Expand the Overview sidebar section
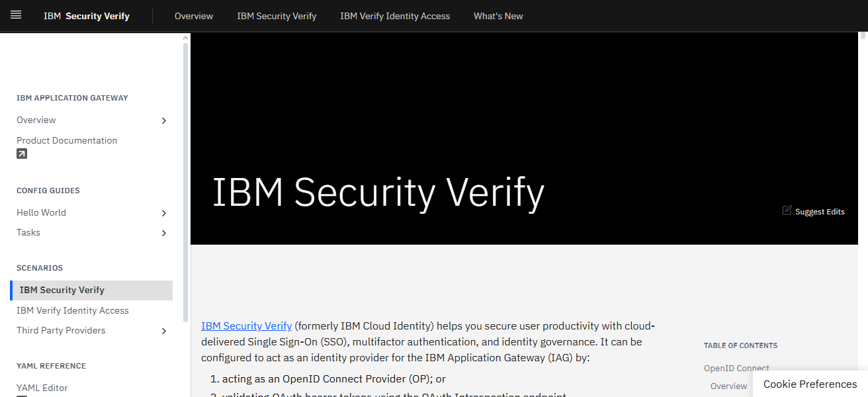 [163, 120]
